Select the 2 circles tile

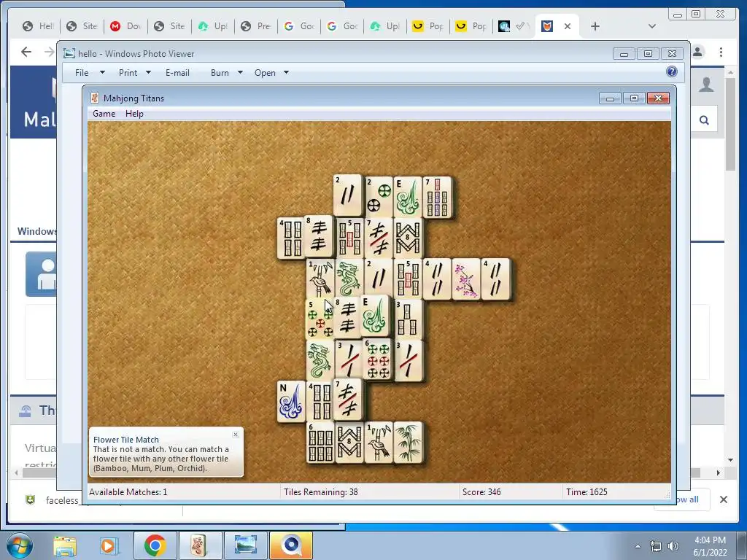click(x=379, y=197)
